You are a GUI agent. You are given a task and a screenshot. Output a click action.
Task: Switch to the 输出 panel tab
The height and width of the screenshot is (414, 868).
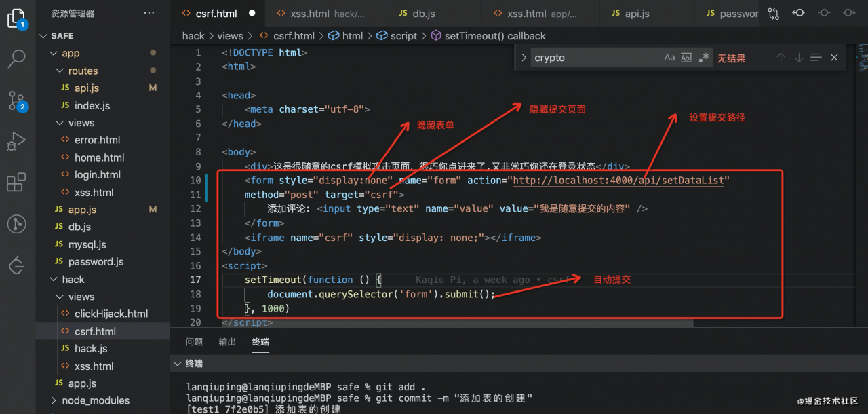pyautogui.click(x=226, y=341)
